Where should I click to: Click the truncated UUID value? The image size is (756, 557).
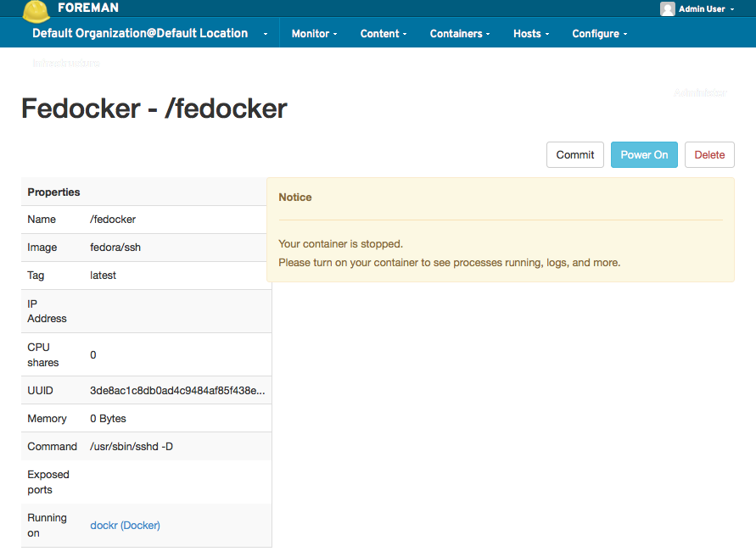[177, 391]
